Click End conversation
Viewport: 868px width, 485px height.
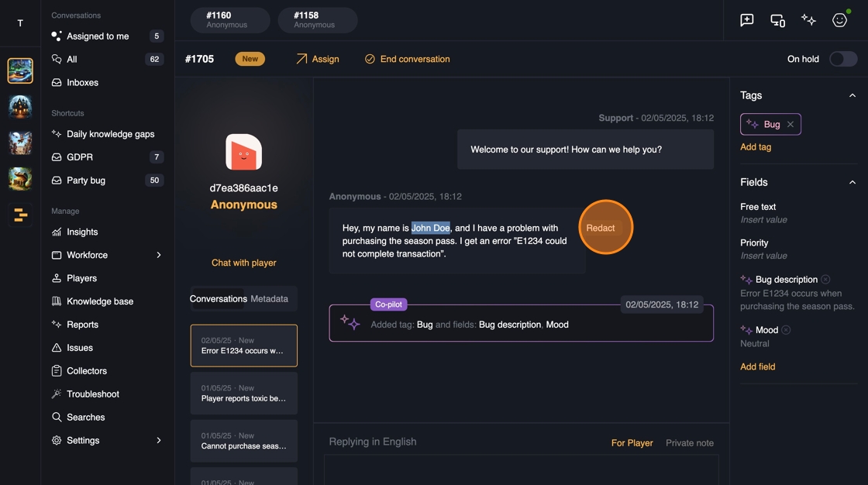pyautogui.click(x=407, y=59)
